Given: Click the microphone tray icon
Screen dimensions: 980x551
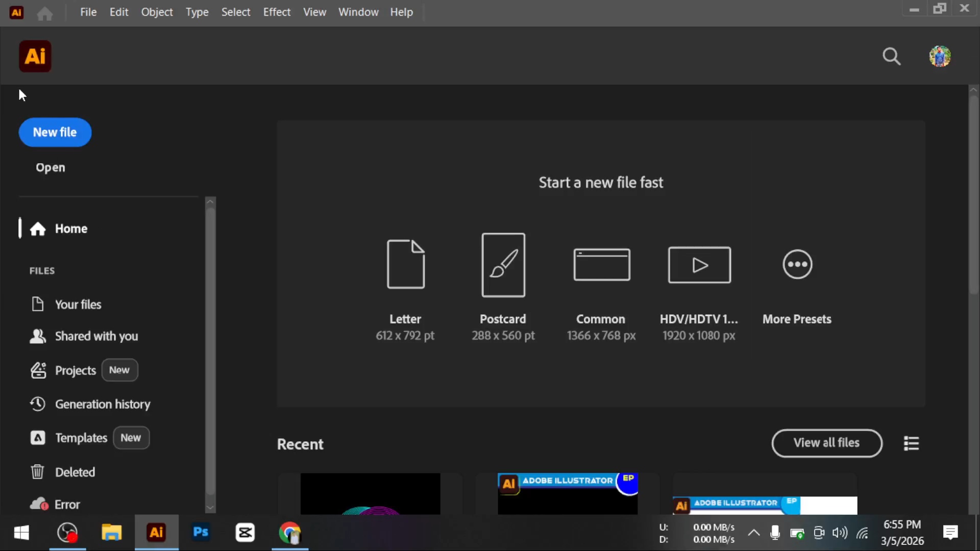Looking at the screenshot, I should click(x=775, y=533).
